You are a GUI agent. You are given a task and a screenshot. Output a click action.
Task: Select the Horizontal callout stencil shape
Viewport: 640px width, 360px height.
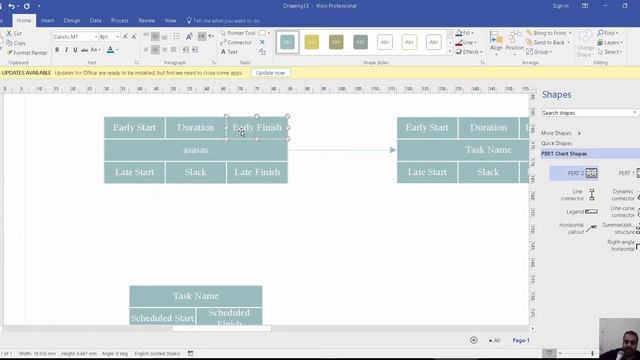pyautogui.click(x=578, y=229)
